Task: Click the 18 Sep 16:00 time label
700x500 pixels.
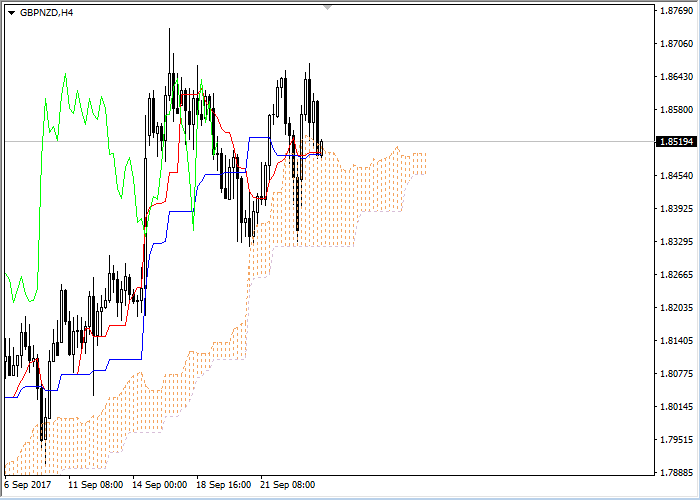Action: click(x=224, y=485)
